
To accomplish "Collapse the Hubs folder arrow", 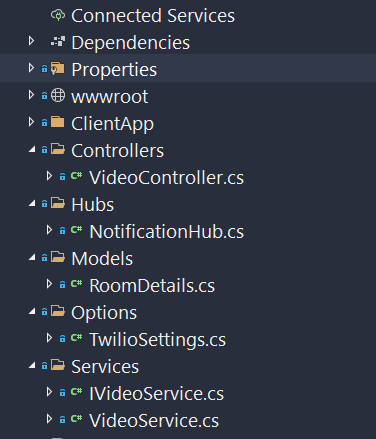I will [x=32, y=203].
